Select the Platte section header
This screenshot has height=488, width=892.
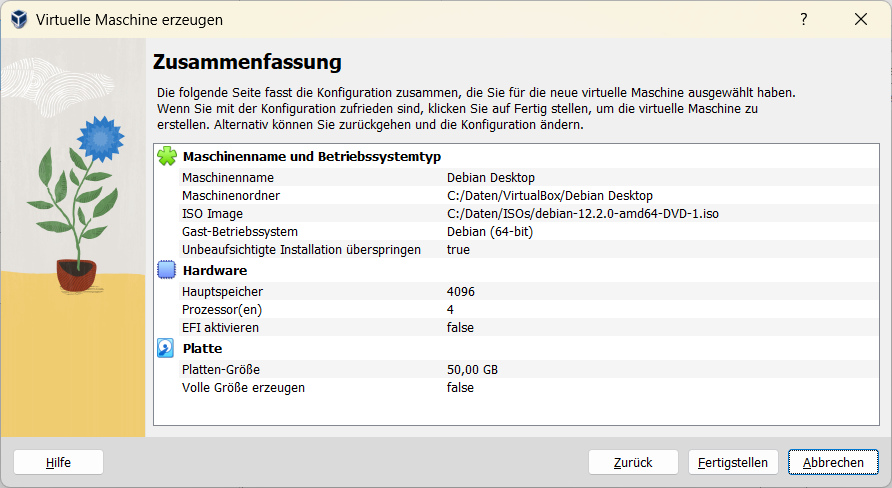[x=202, y=348]
